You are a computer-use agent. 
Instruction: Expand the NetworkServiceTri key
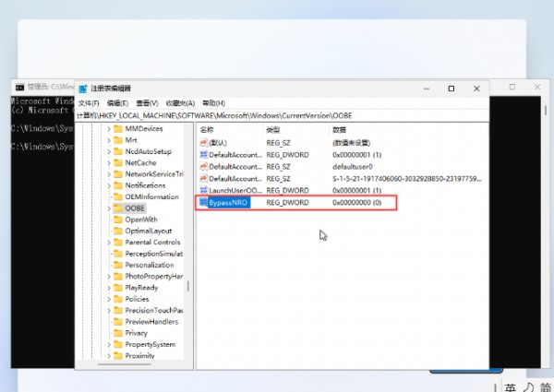point(109,174)
